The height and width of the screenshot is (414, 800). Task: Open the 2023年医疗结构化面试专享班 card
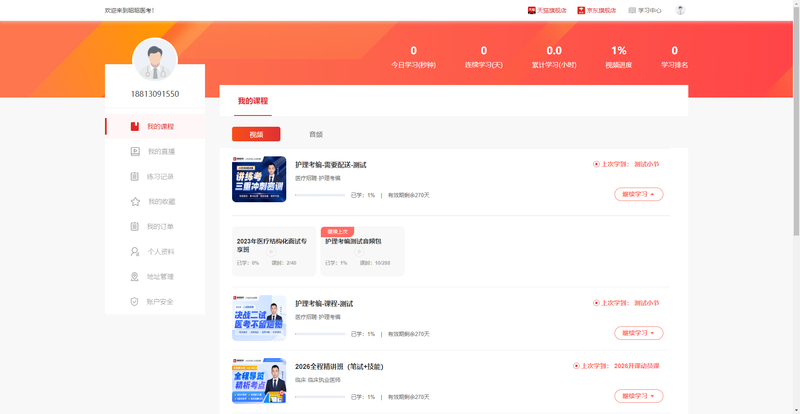[274, 252]
